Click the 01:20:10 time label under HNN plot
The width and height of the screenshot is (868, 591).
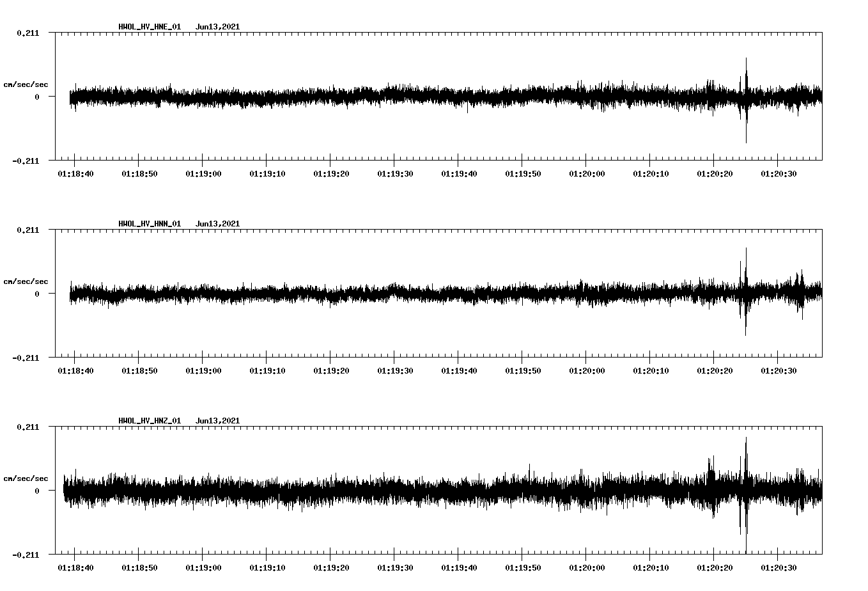pos(651,371)
